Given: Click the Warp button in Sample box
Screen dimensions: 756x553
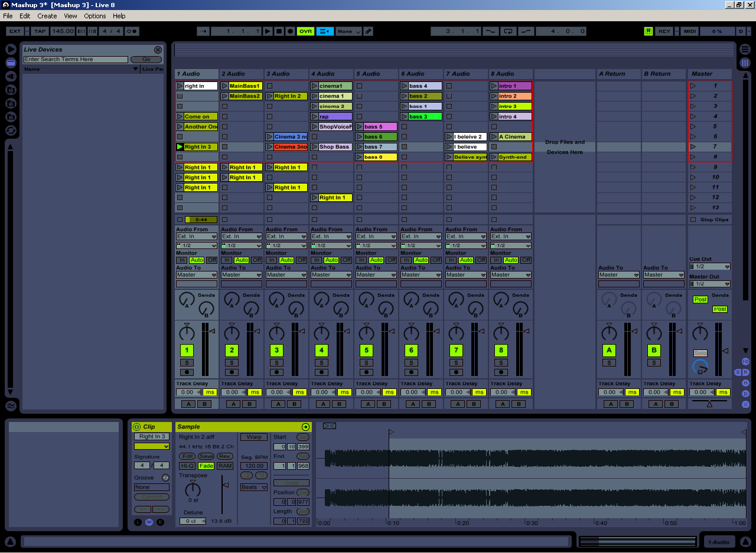Looking at the screenshot, I should tap(254, 437).
